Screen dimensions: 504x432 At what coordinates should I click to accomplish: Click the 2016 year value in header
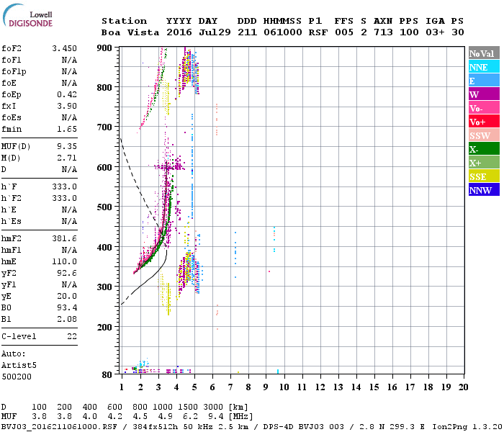click(x=179, y=32)
